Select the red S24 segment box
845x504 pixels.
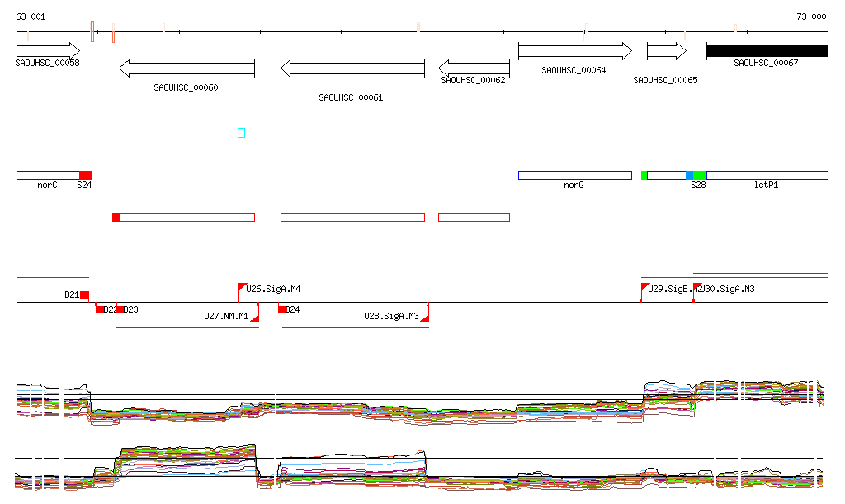point(86,175)
